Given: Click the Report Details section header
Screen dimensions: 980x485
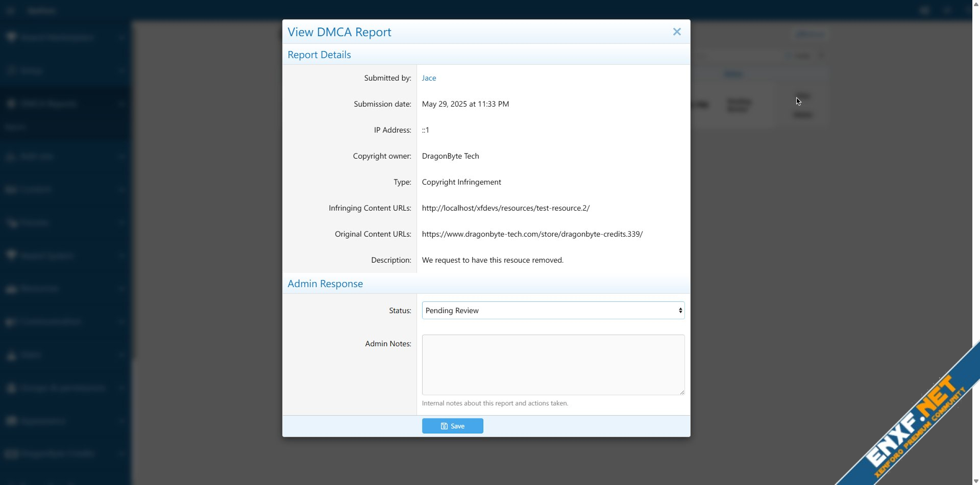Looking at the screenshot, I should [x=319, y=55].
